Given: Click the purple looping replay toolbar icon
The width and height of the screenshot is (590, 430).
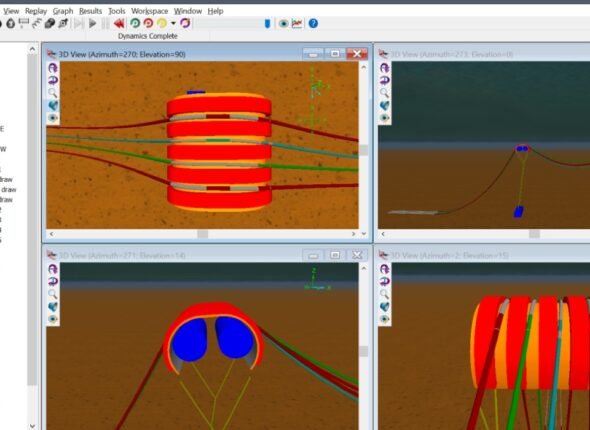Looking at the screenshot, I should 185,23.
